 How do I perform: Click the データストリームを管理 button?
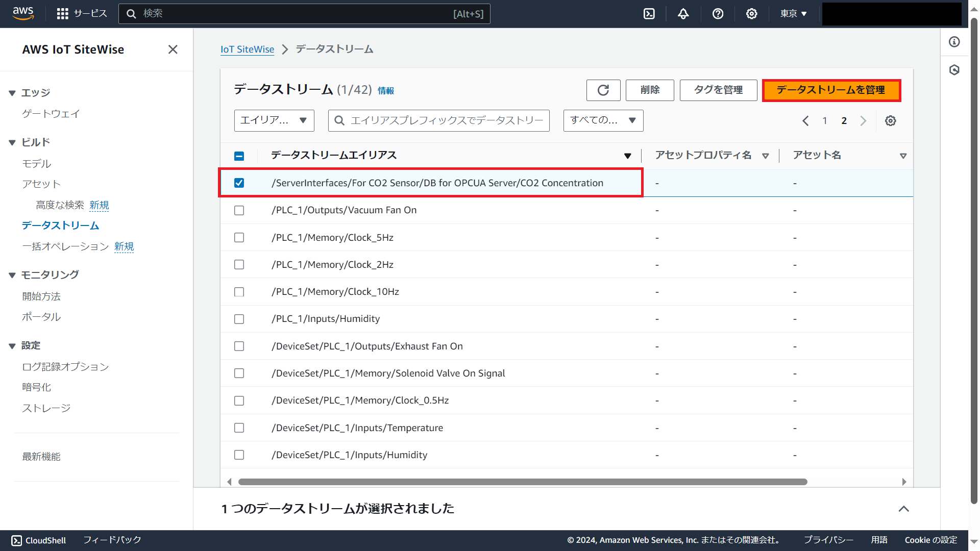point(831,90)
